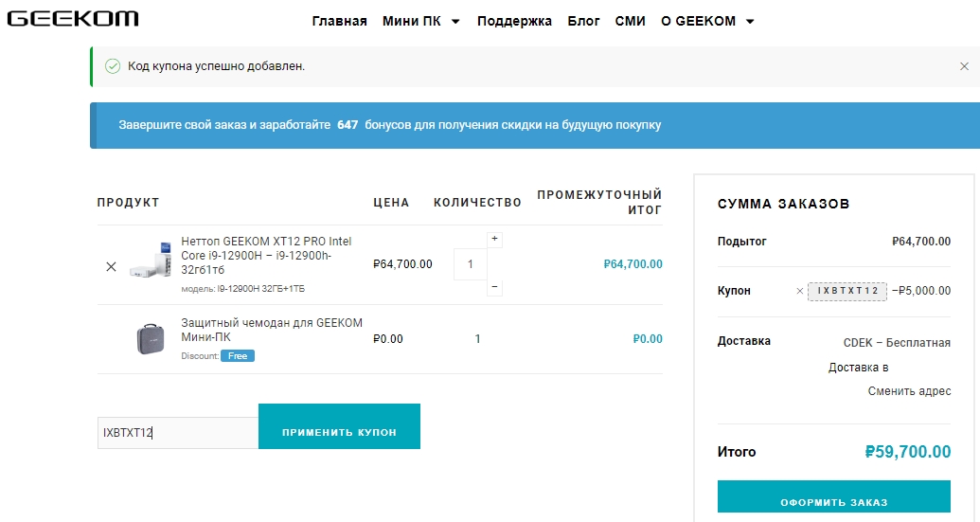Click the Сменить адрес link
This screenshot has height=522, width=980.
pos(909,391)
